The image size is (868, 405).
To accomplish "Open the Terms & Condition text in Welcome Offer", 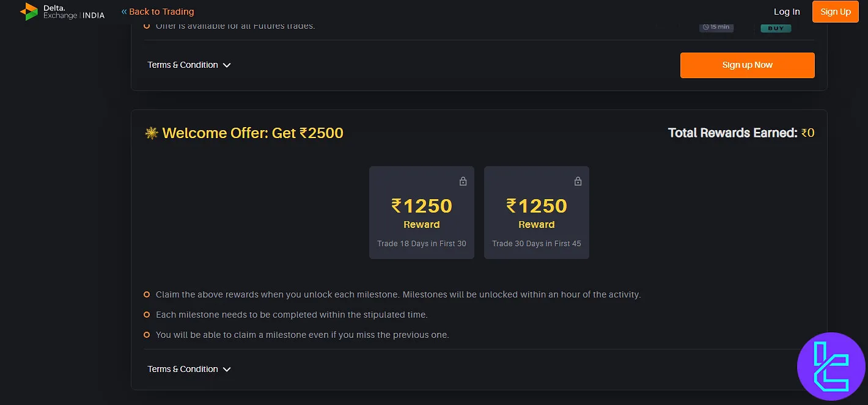I will coord(183,369).
